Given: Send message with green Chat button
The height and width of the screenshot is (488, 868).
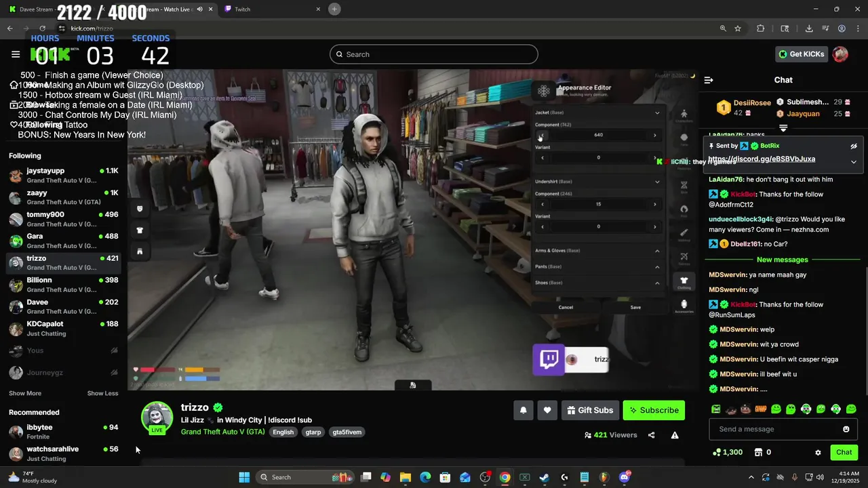Looking at the screenshot, I should [x=844, y=452].
